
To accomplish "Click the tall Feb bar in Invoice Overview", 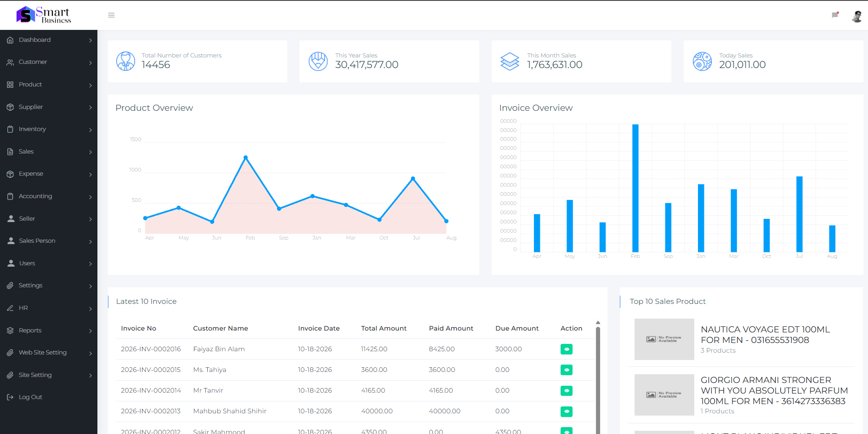I will 635,188.
